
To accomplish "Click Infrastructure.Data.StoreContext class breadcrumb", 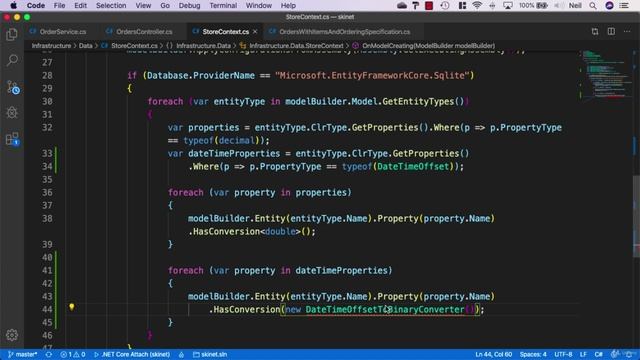I will click(x=292, y=46).
